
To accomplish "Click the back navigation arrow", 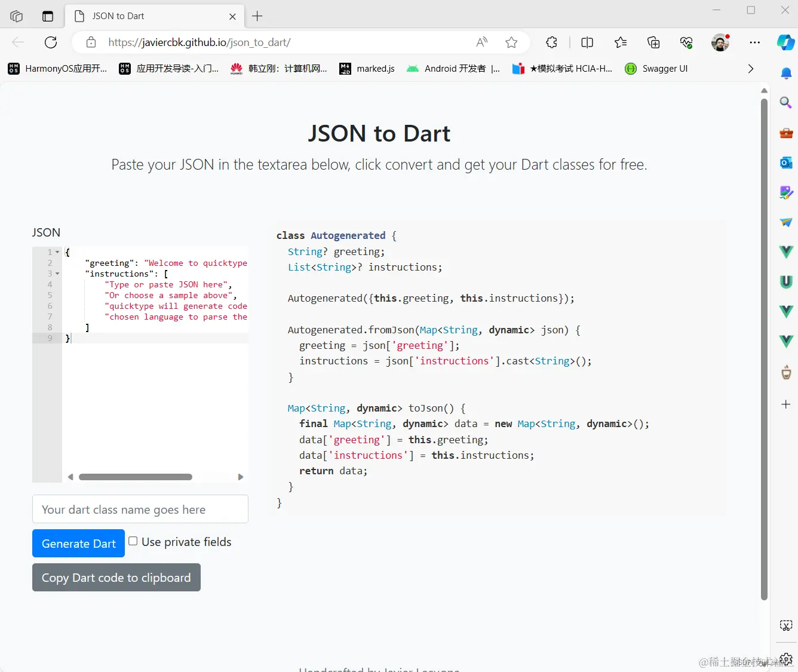I will click(18, 42).
